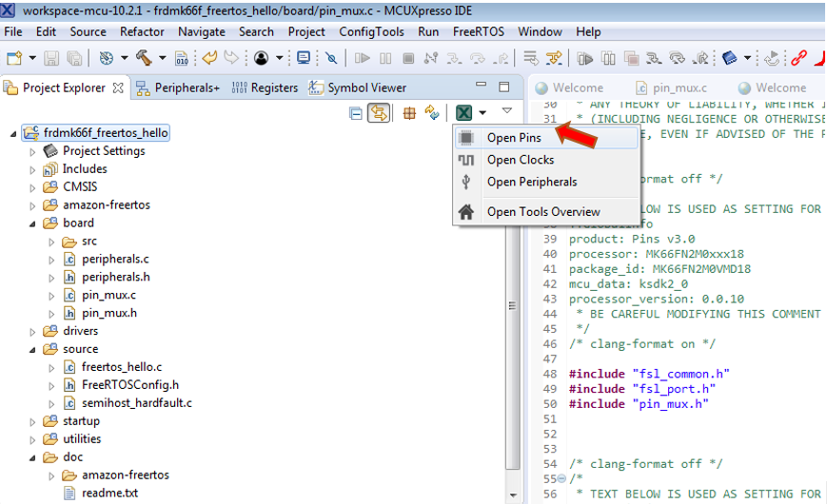Select Open Clocks from dropdown menu
Image resolution: width=827 pixels, height=504 pixels.
click(546, 160)
